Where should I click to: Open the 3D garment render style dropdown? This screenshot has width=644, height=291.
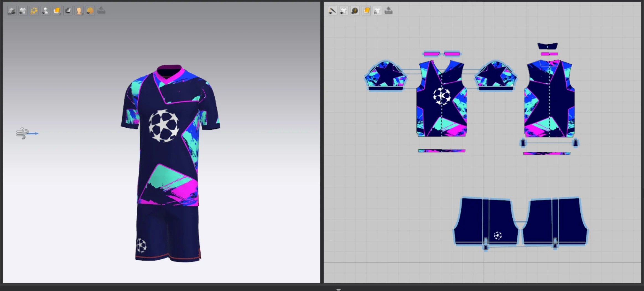56,11
